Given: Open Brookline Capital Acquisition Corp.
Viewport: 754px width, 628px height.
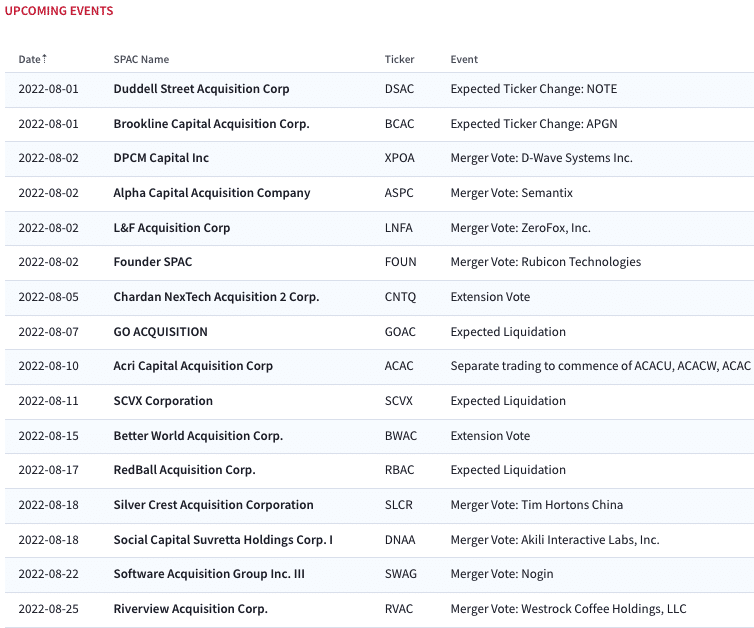Looking at the screenshot, I should tap(211, 124).
